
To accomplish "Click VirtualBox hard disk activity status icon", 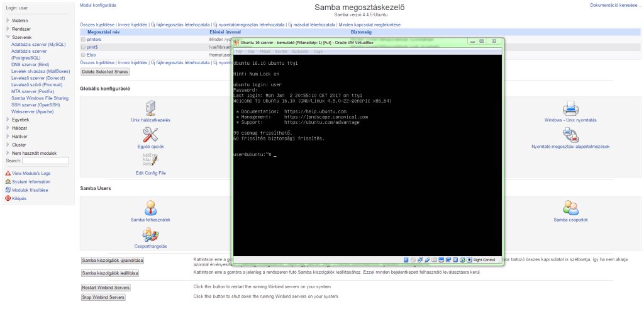I will 406,260.
